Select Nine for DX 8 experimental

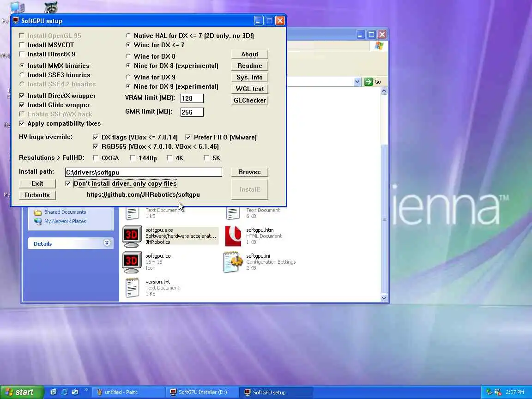point(128,66)
